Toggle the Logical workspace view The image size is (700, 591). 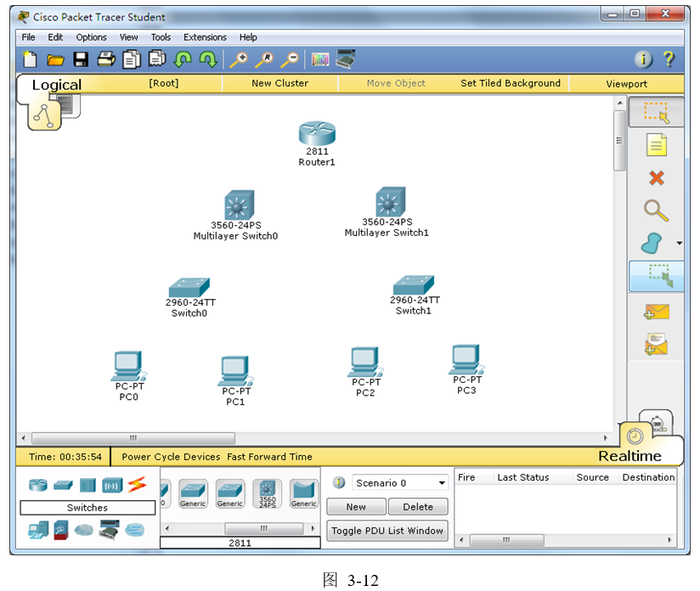click(56, 85)
